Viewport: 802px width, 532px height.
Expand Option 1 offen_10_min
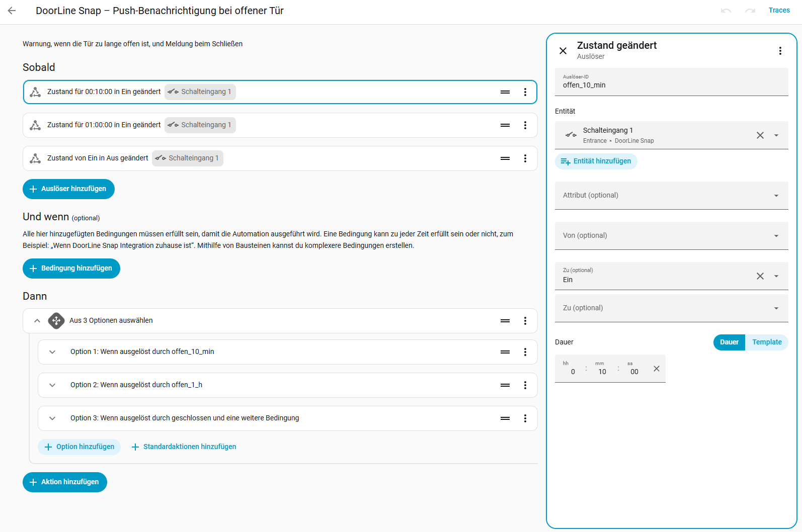[52, 352]
